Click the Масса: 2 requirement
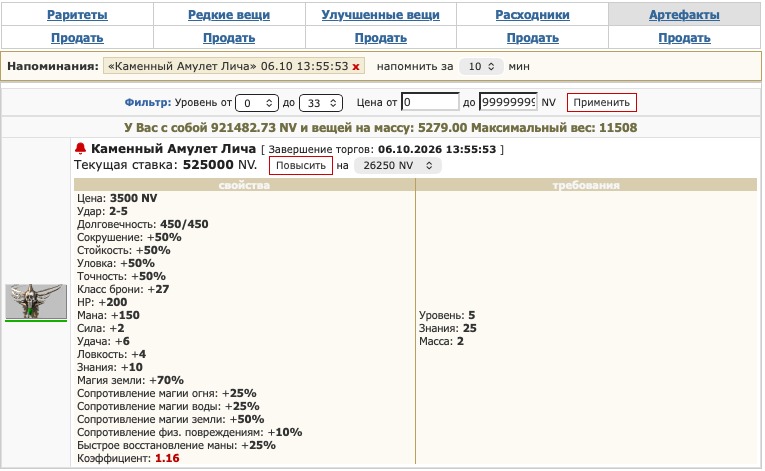This screenshot has width=765, height=471. click(441, 341)
